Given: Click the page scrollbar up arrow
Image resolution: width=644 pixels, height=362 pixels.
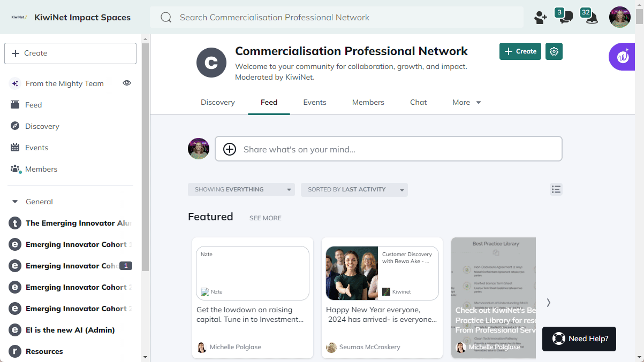Looking at the screenshot, I should (x=639, y=4).
